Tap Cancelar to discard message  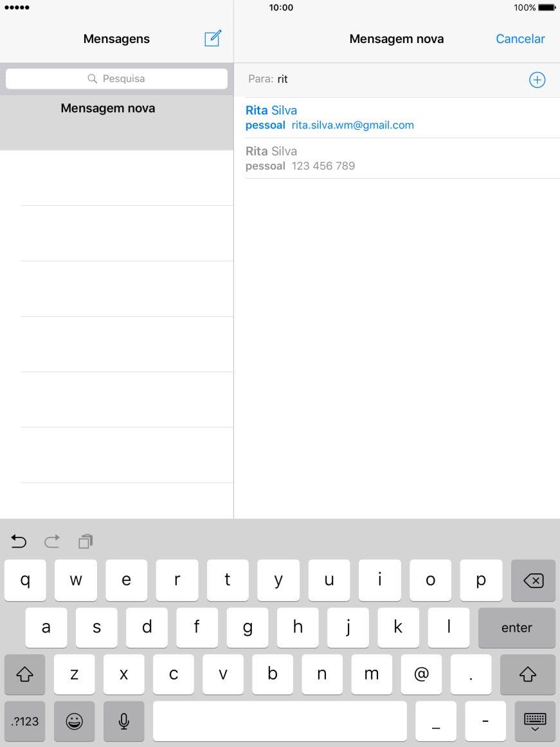pos(520,39)
